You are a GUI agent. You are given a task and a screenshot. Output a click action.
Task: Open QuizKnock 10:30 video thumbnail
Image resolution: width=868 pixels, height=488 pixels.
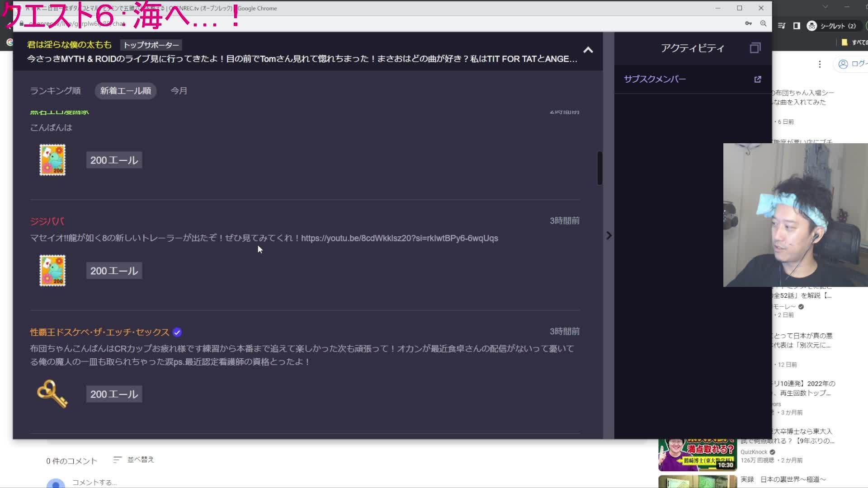tap(698, 455)
